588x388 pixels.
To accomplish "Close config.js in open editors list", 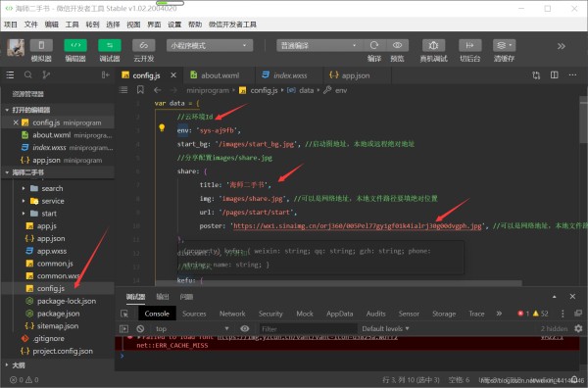I will [16, 122].
